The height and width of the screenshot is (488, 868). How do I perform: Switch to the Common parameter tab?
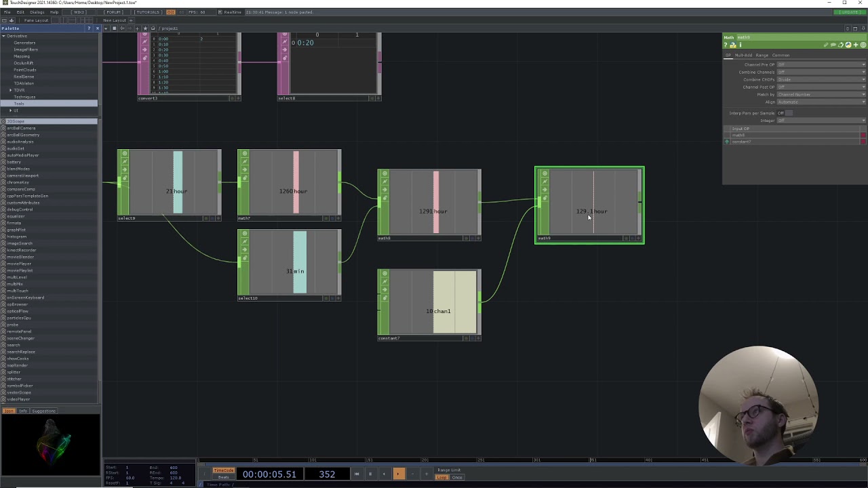click(x=781, y=55)
